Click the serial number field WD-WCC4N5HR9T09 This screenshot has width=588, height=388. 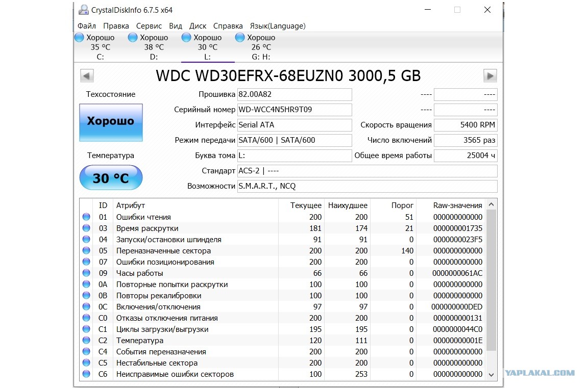point(295,110)
